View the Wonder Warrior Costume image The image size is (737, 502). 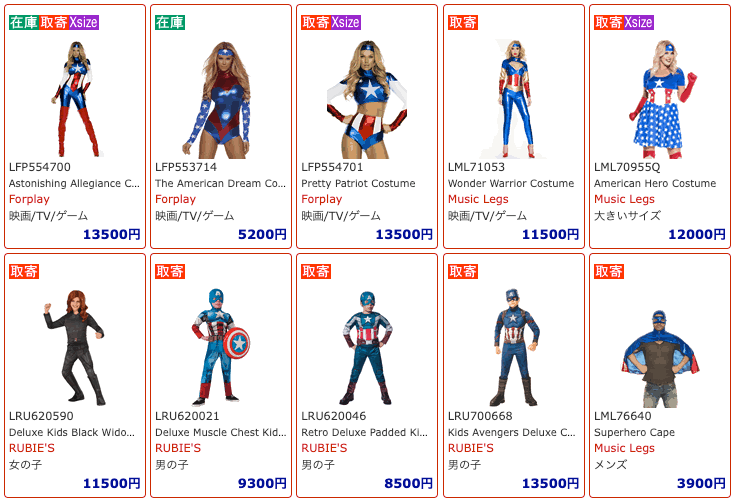(515, 99)
